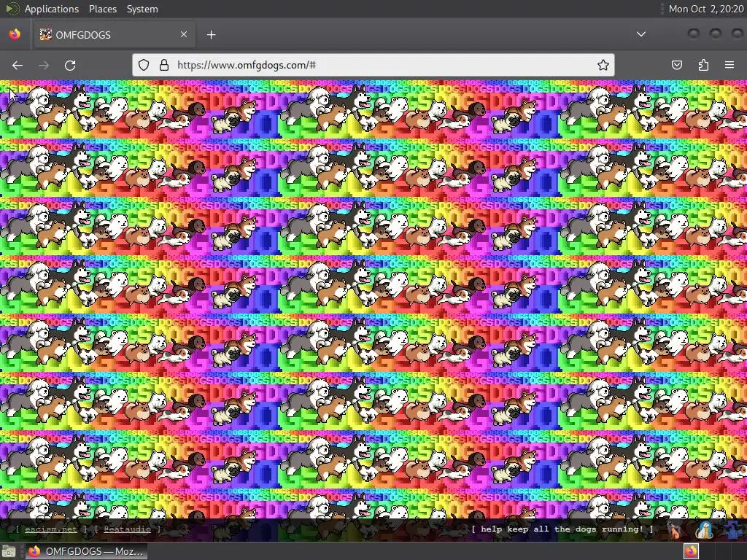This screenshot has width=747, height=560.
Task: Open the Firefox hamburger application menu
Action: point(729,65)
